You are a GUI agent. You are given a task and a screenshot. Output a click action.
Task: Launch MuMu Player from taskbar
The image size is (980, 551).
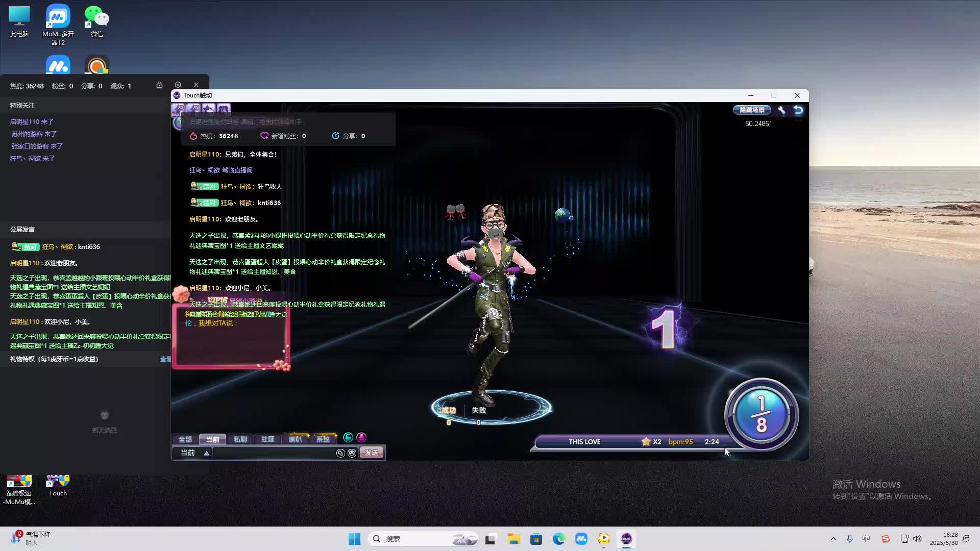(581, 539)
